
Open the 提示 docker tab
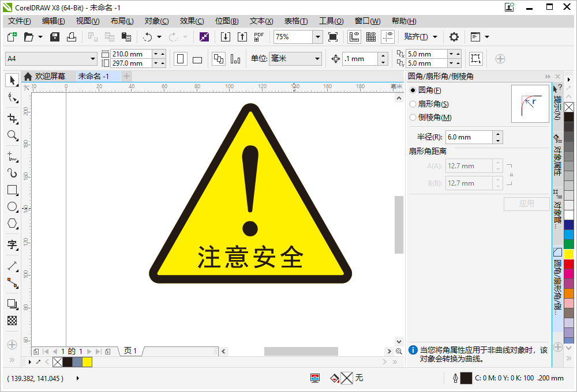pos(558,103)
